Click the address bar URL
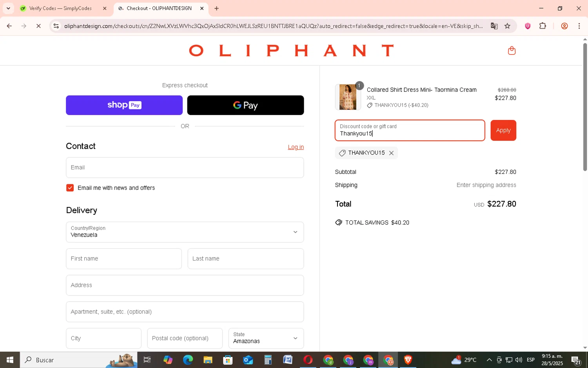This screenshot has height=368, width=588. click(273, 26)
